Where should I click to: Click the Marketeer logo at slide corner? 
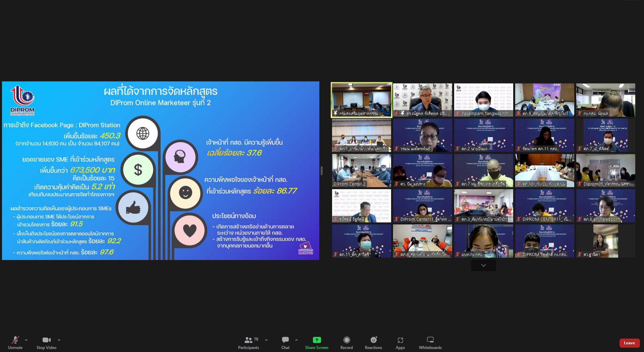tap(306, 249)
